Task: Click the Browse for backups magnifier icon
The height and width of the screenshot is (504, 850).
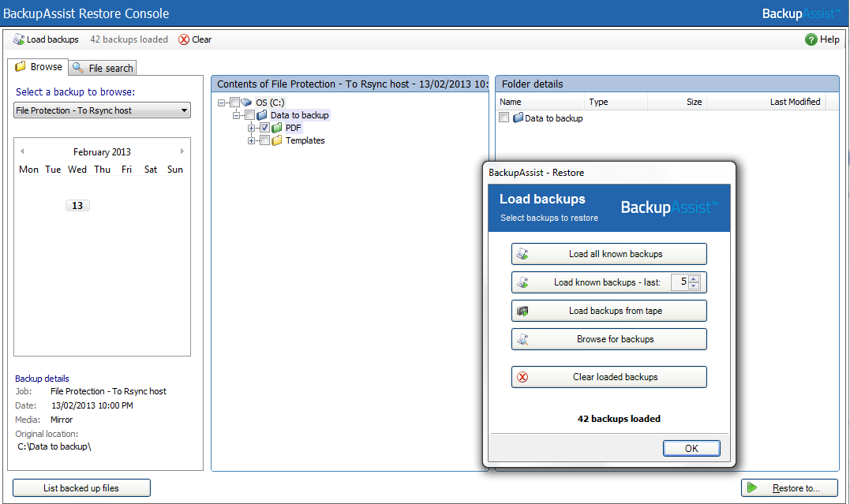Action: click(522, 339)
